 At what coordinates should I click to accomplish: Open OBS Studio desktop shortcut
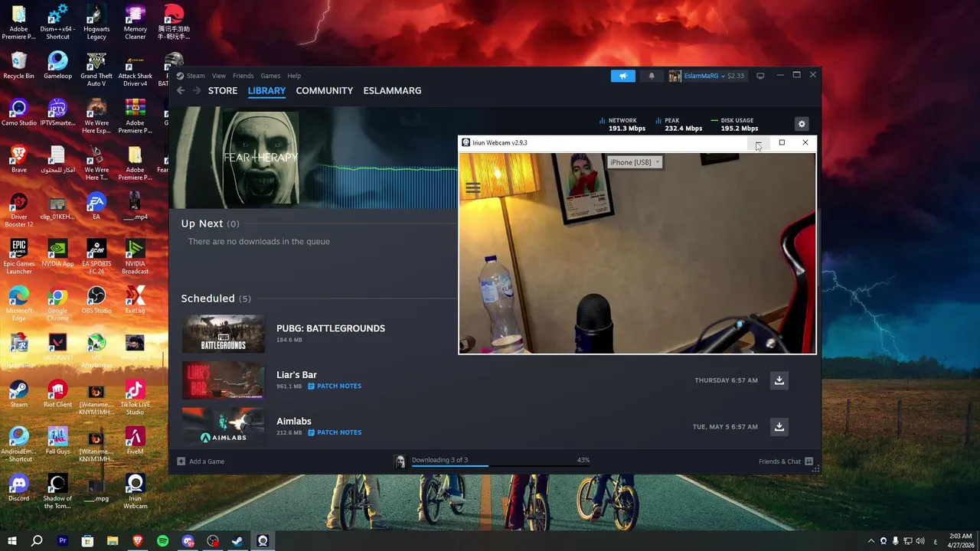(96, 300)
